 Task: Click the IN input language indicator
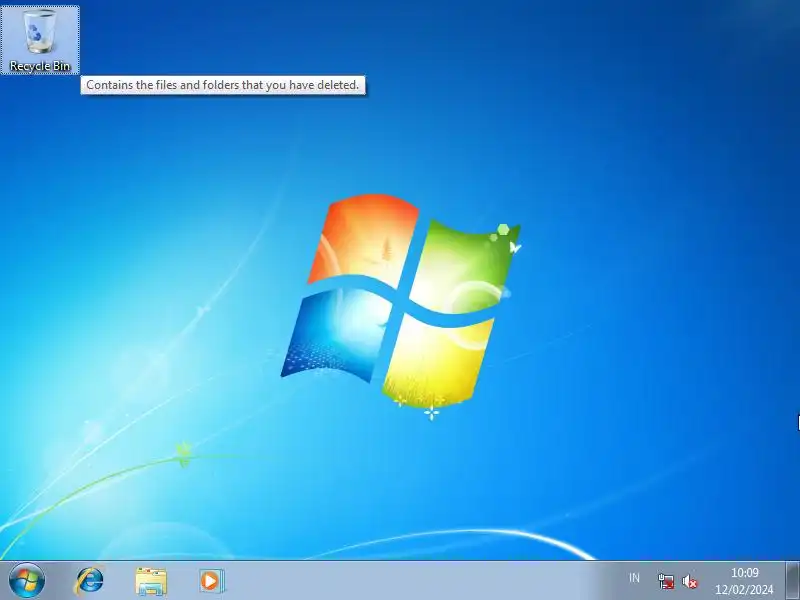click(x=634, y=578)
